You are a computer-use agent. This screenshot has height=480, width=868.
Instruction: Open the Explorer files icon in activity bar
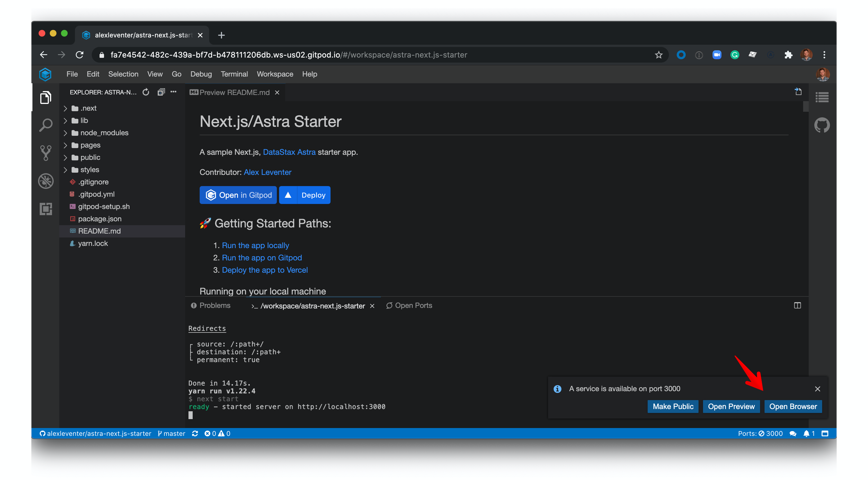click(46, 98)
